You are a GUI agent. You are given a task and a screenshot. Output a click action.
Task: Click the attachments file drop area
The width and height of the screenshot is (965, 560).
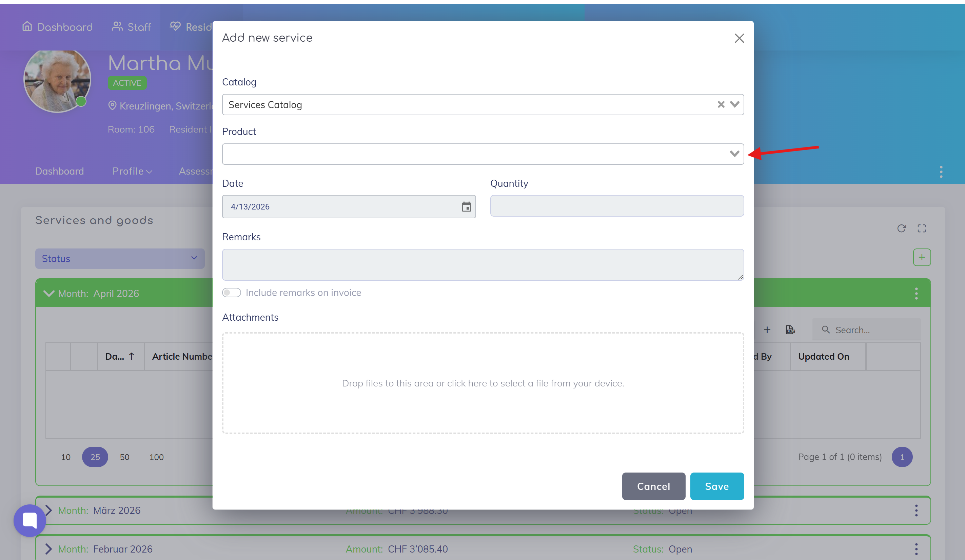point(483,383)
